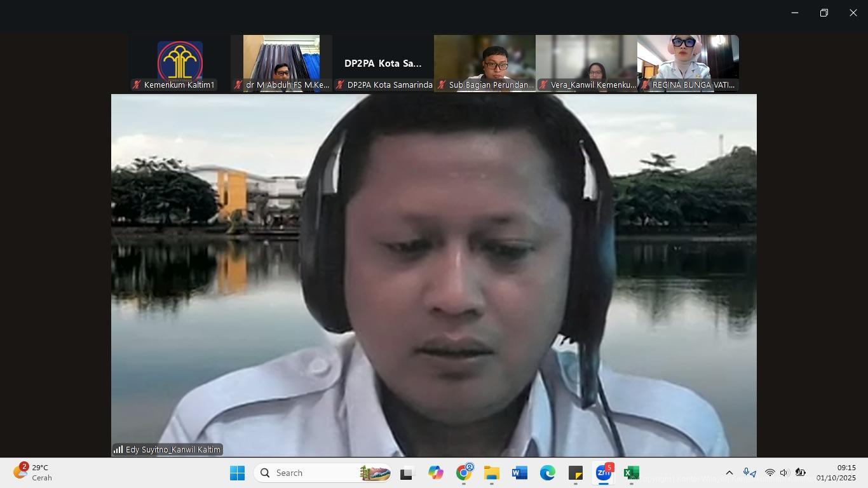The image size is (868, 488).
Task: Open the Zoom app in the taskbar
Action: [x=603, y=473]
